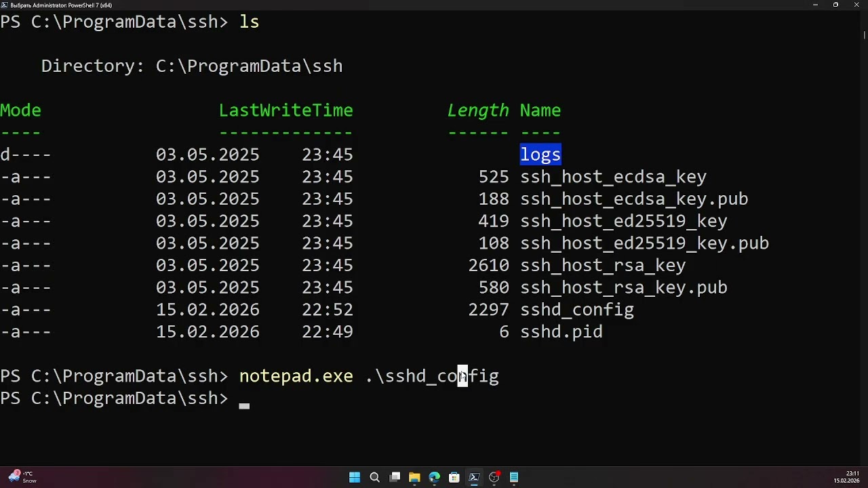Click PowerShell icon in title bar
868x488 pixels.
pos(5,5)
